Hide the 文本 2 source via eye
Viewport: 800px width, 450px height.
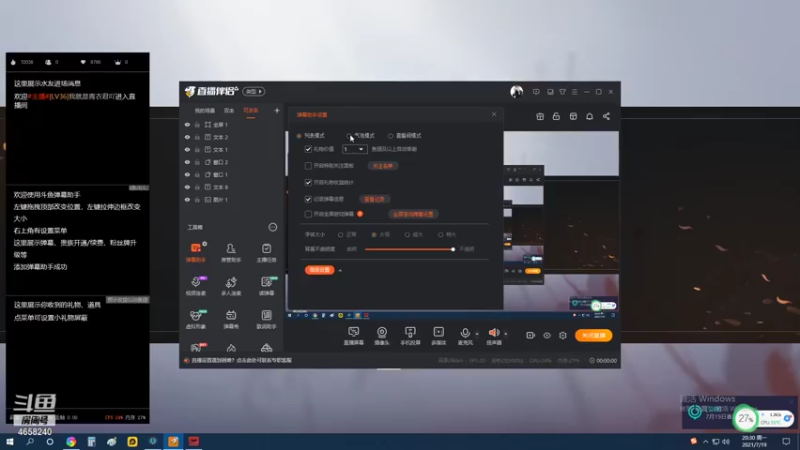(x=187, y=137)
